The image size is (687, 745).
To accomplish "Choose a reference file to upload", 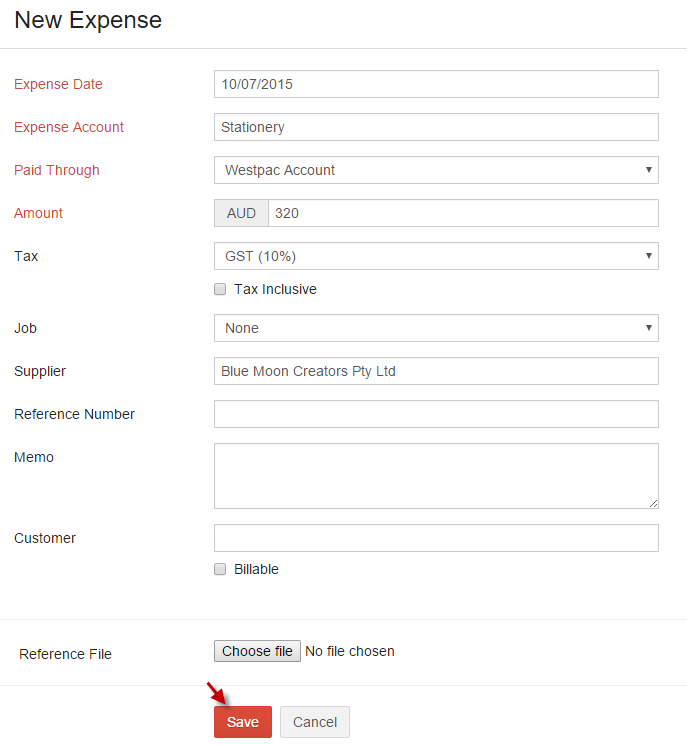I will coord(257,651).
